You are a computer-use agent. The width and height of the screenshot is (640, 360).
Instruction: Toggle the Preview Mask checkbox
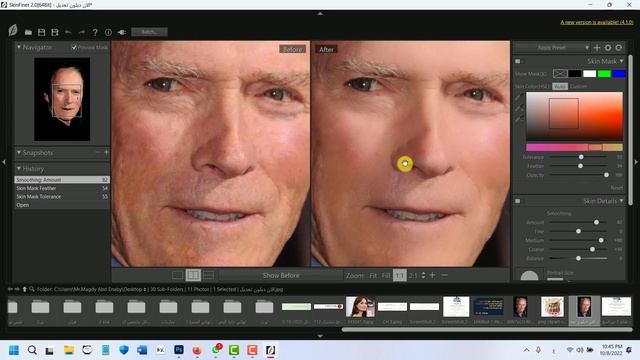[74, 47]
